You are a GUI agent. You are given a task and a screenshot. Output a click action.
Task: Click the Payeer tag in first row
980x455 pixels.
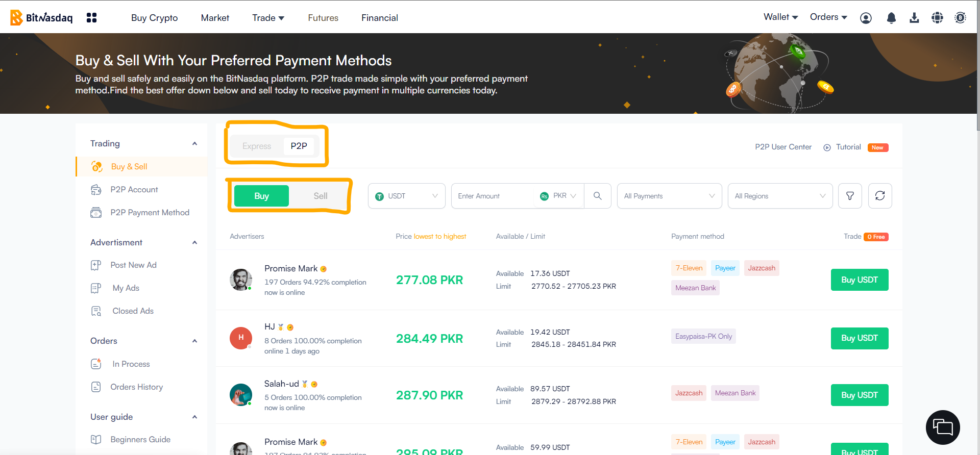[x=725, y=268]
